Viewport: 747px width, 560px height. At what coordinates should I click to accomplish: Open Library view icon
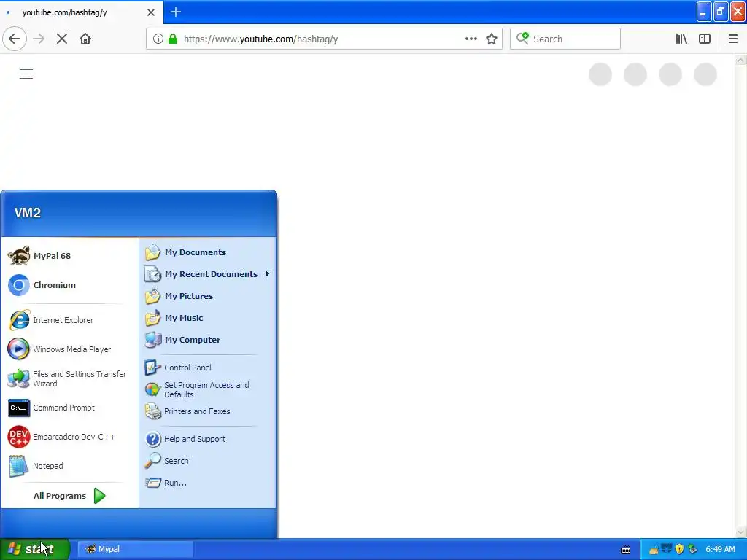pyautogui.click(x=681, y=39)
